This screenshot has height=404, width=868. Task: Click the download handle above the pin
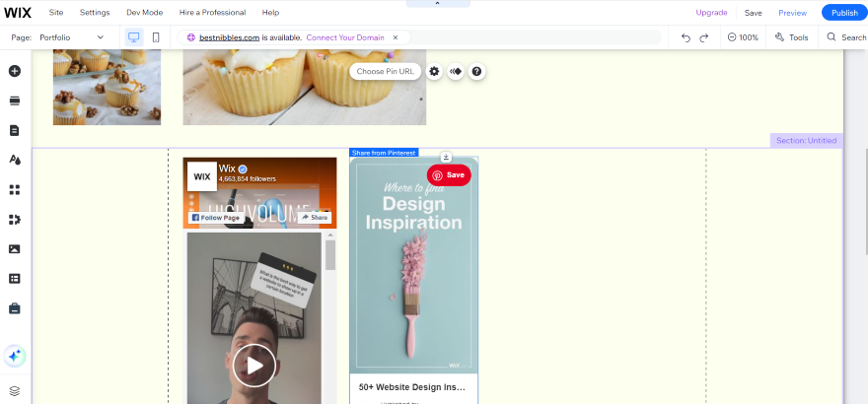(446, 157)
